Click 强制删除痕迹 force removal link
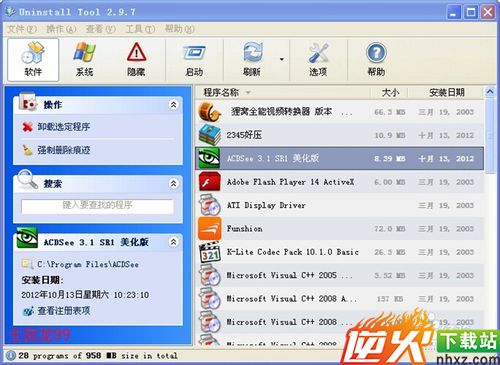Screen dimensions: 500x365 coord(63,150)
